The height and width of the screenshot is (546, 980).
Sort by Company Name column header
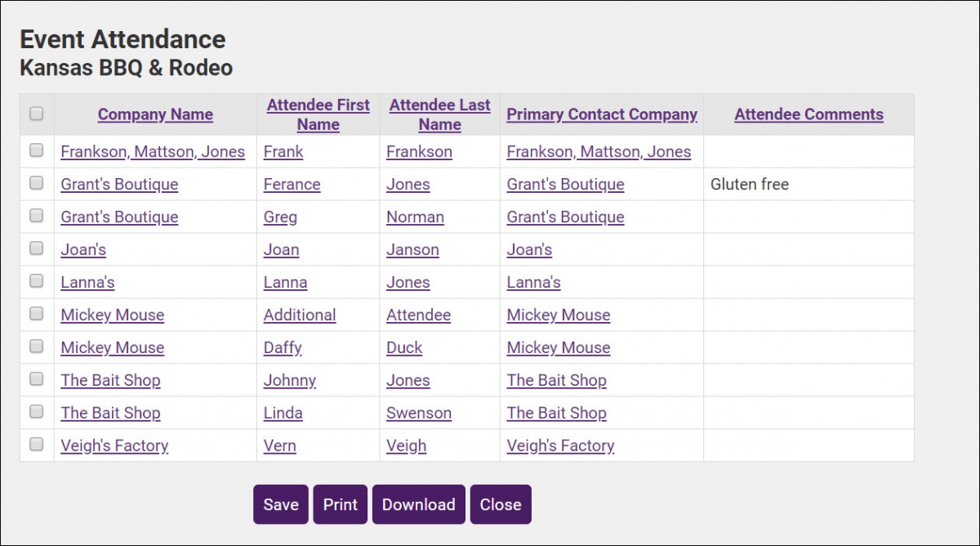click(155, 114)
